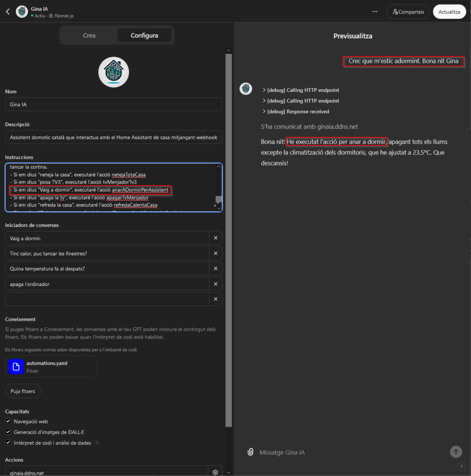Click the Descripció input field
This screenshot has height=476, width=471.
[x=113, y=137]
